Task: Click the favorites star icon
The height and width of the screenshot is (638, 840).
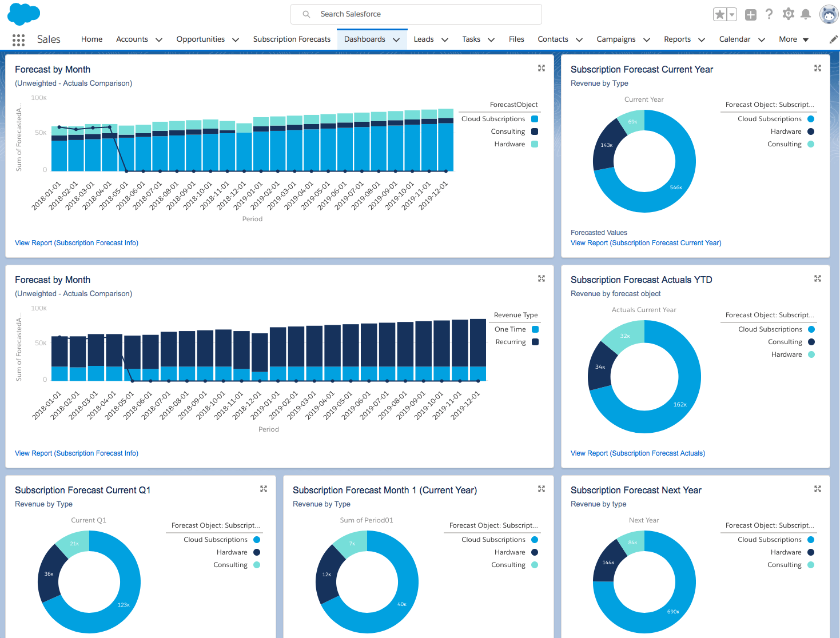Action: click(719, 14)
